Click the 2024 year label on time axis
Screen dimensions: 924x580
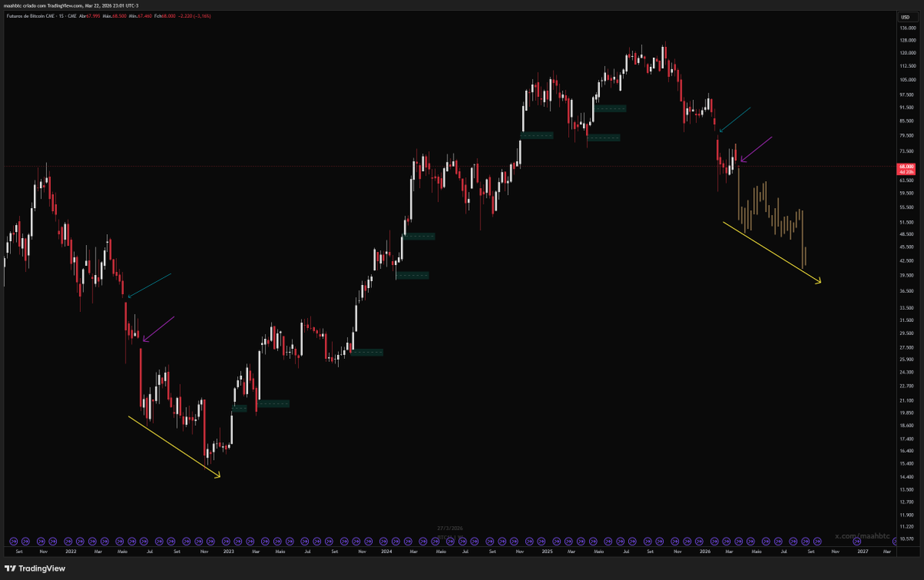pyautogui.click(x=387, y=552)
